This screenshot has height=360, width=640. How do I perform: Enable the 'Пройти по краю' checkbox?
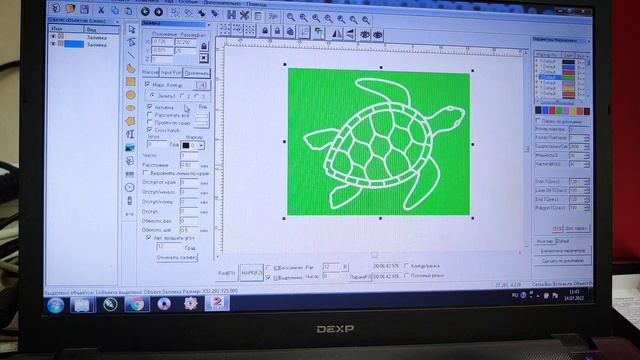149,122
